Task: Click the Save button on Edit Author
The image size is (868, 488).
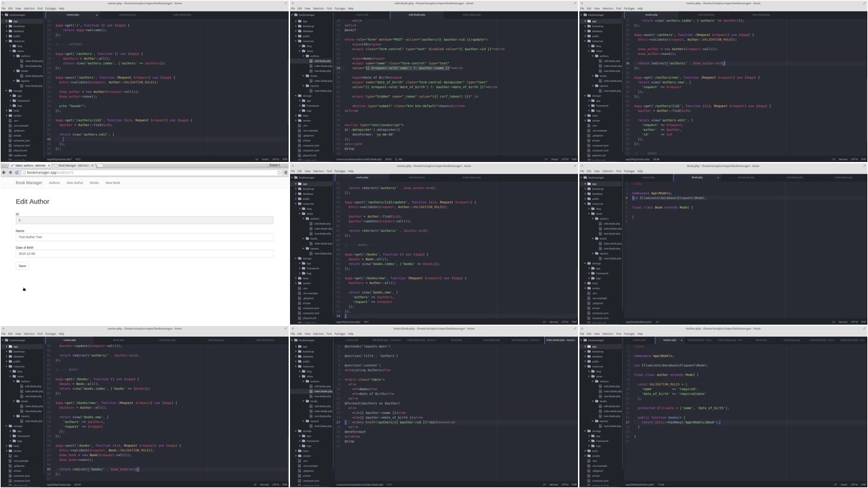Action: click(x=22, y=266)
